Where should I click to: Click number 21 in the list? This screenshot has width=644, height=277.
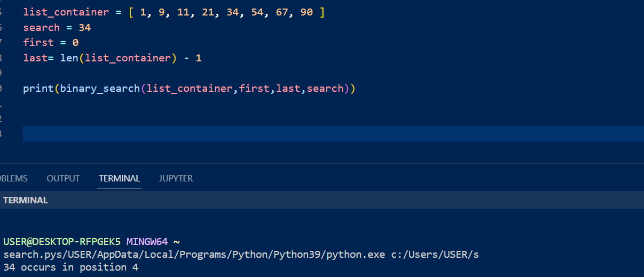click(208, 12)
